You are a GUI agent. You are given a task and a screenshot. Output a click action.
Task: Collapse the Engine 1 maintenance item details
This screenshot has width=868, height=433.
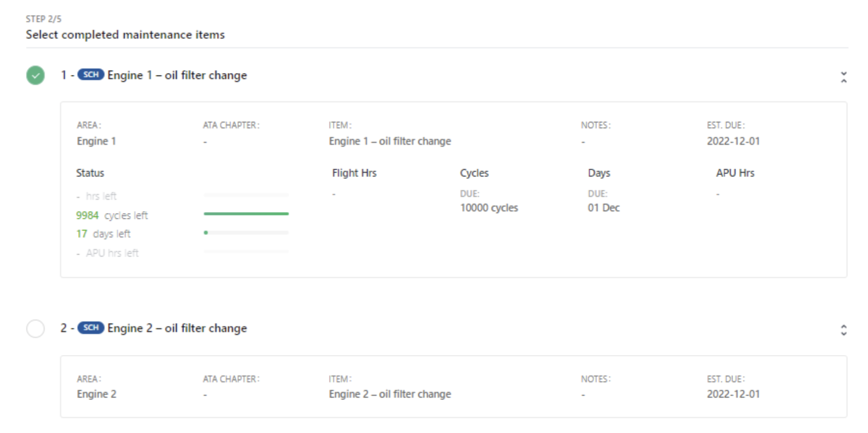click(x=843, y=77)
